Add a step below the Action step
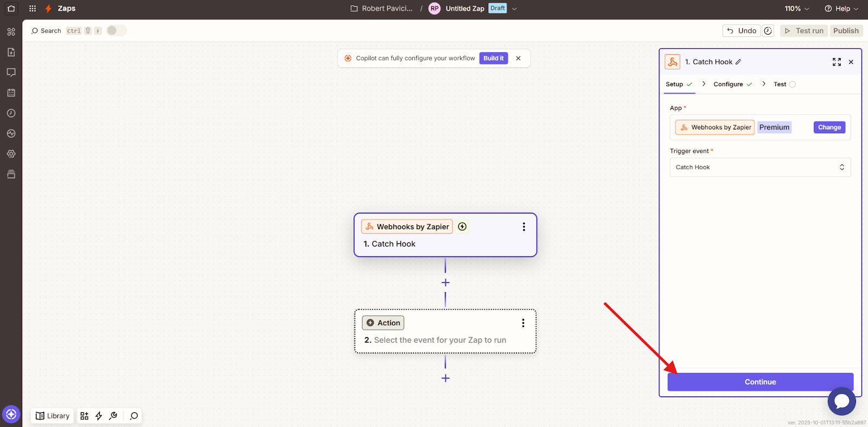 coord(445,378)
